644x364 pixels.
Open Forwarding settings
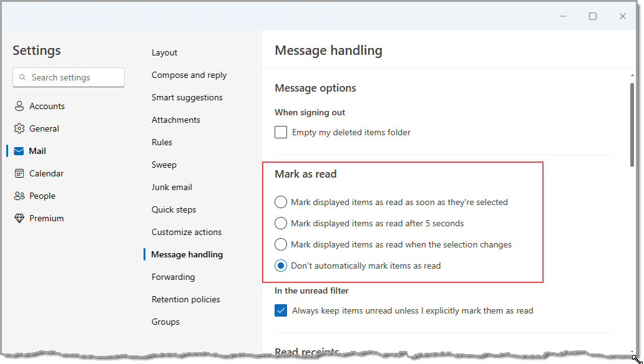point(173,277)
